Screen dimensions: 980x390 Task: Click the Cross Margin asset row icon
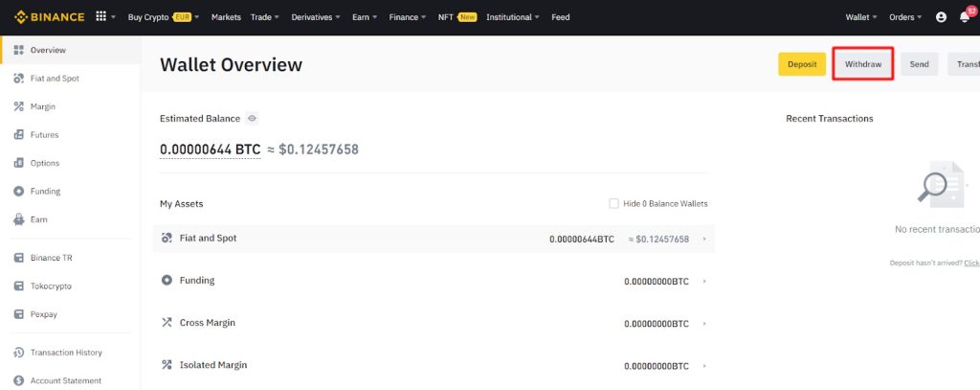point(167,322)
